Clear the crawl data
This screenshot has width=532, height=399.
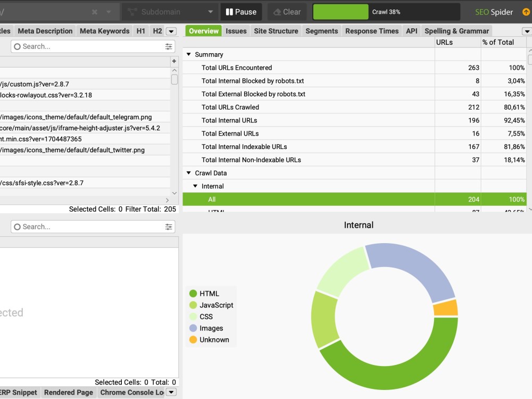287,12
